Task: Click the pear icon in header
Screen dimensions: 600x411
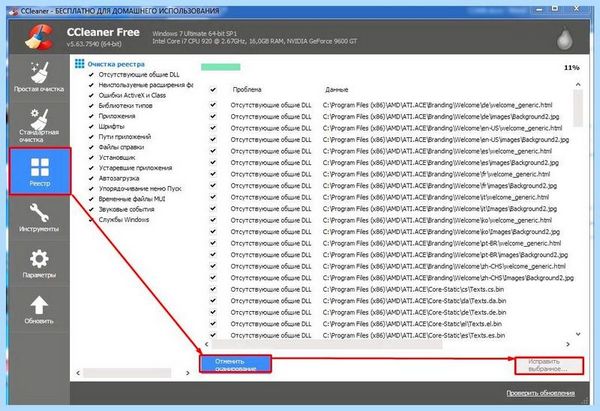Action: pyautogui.click(x=564, y=38)
